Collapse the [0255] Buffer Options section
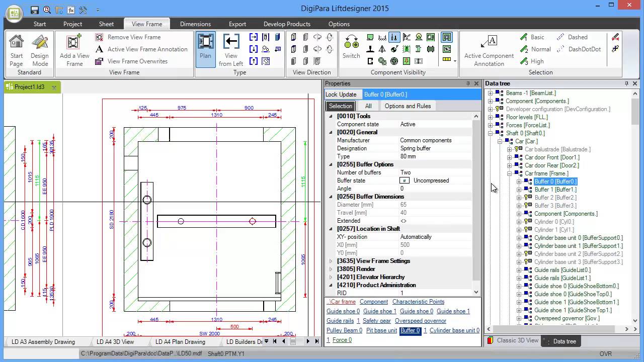Image resolution: width=644 pixels, height=362 pixels. tap(331, 164)
